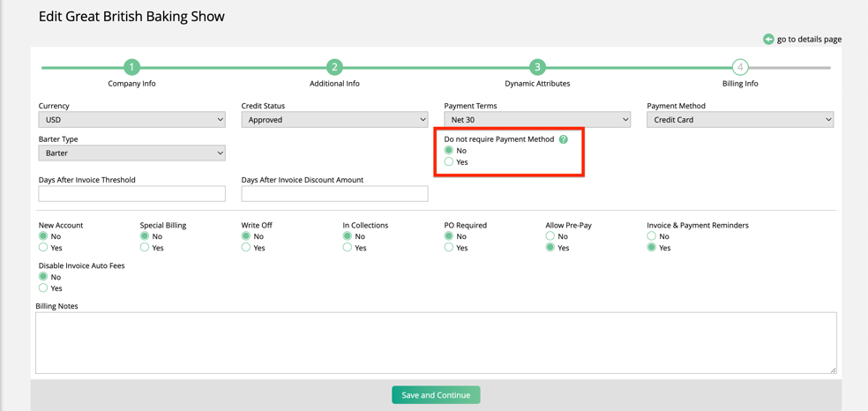Set New Account to No
The image size is (868, 411).
click(42, 236)
